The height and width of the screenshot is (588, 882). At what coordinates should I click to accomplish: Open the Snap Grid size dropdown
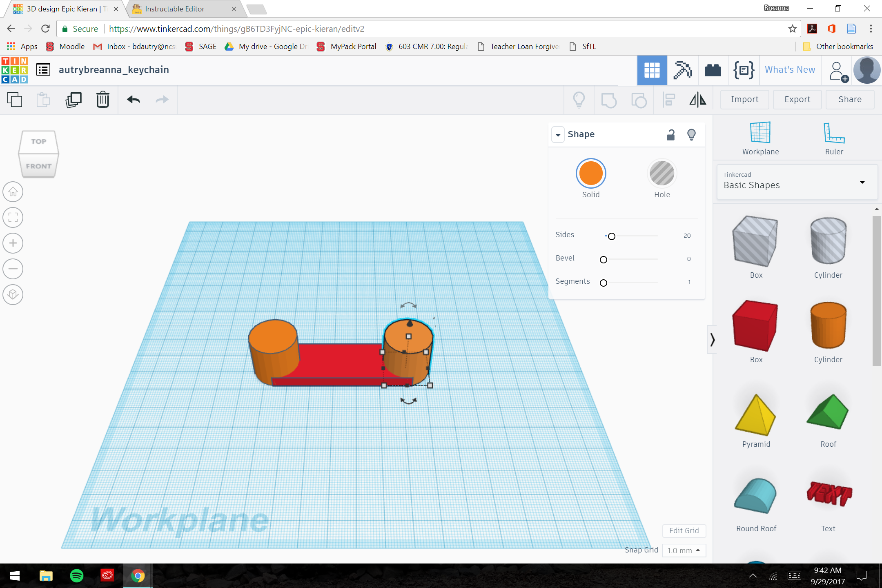(684, 550)
